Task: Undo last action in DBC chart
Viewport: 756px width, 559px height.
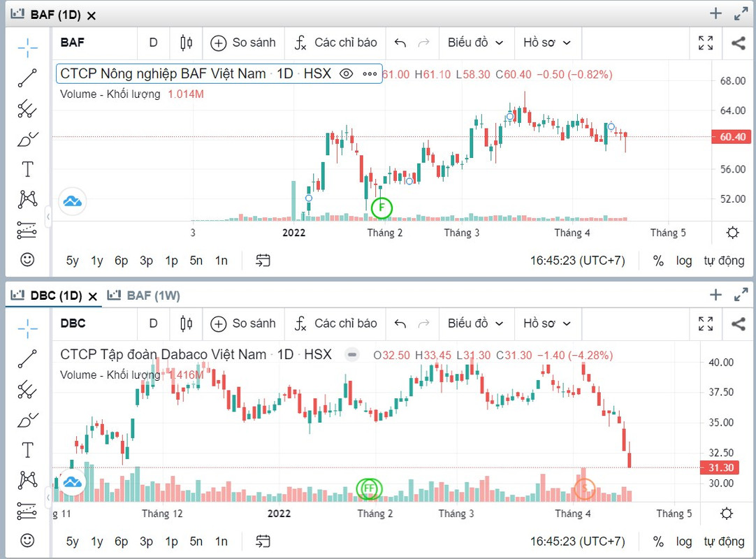Action: [400, 324]
